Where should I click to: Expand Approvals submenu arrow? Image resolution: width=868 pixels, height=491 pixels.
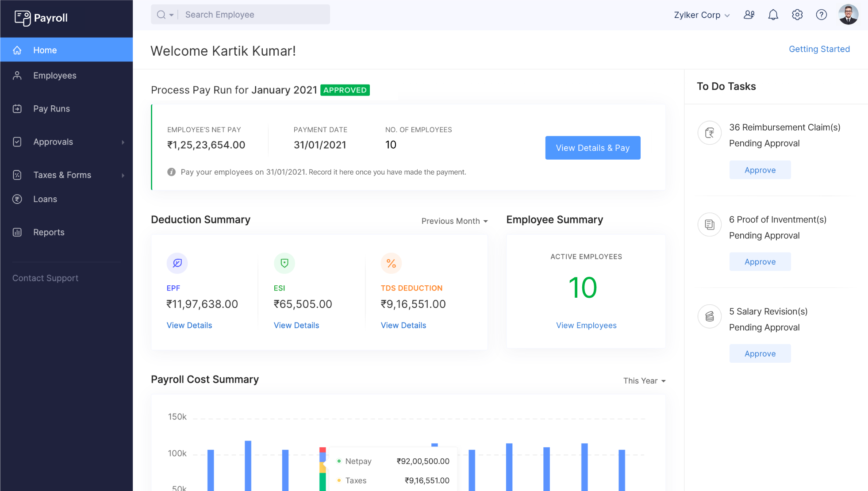point(122,142)
